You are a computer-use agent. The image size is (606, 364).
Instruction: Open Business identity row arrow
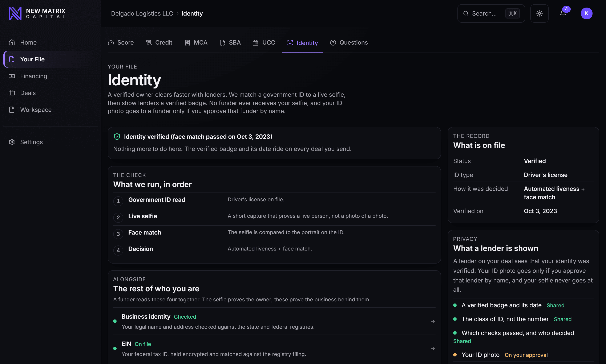point(433,321)
